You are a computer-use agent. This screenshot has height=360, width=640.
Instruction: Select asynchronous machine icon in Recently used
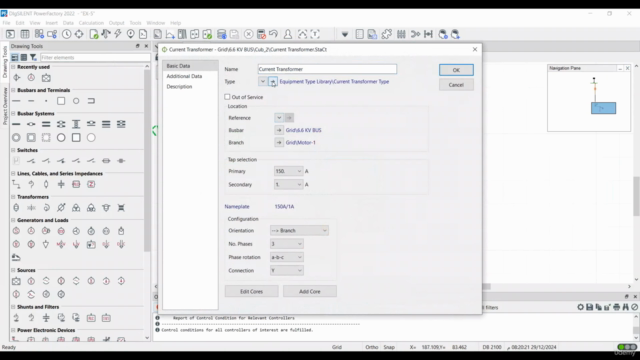(x=31, y=78)
